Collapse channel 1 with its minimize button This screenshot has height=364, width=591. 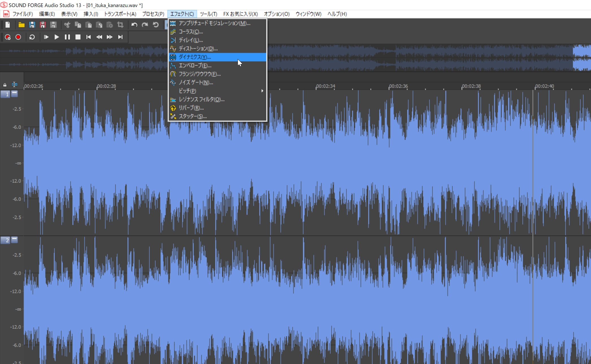(x=14, y=94)
